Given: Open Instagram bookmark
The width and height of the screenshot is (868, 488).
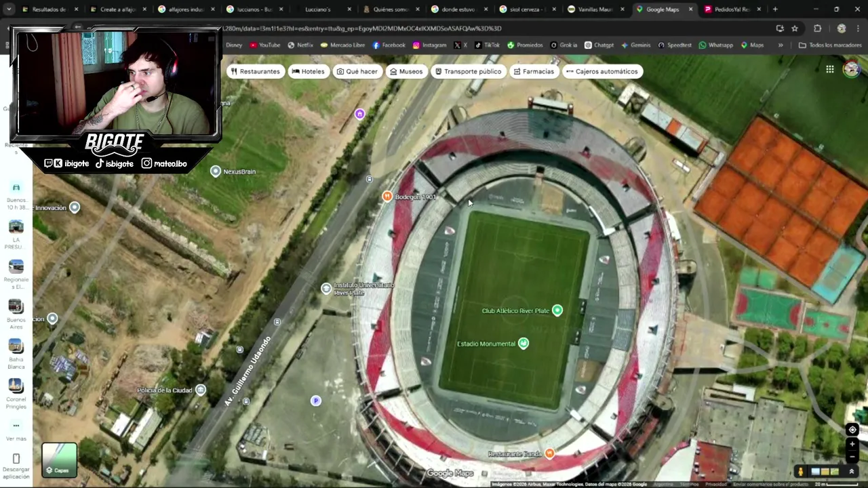Looking at the screenshot, I should point(429,45).
